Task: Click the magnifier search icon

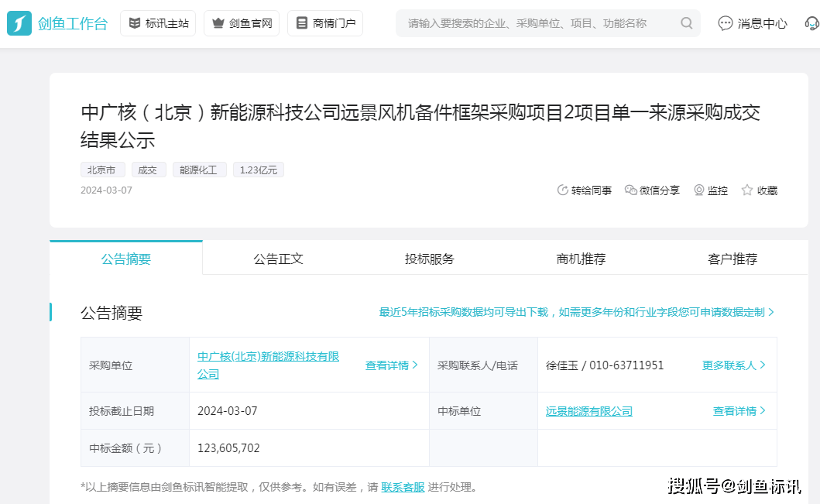Action: pyautogui.click(x=687, y=23)
